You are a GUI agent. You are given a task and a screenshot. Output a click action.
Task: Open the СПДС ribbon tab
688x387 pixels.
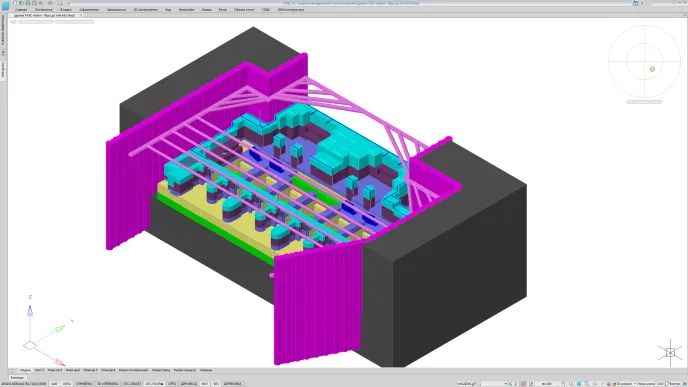tap(266, 10)
